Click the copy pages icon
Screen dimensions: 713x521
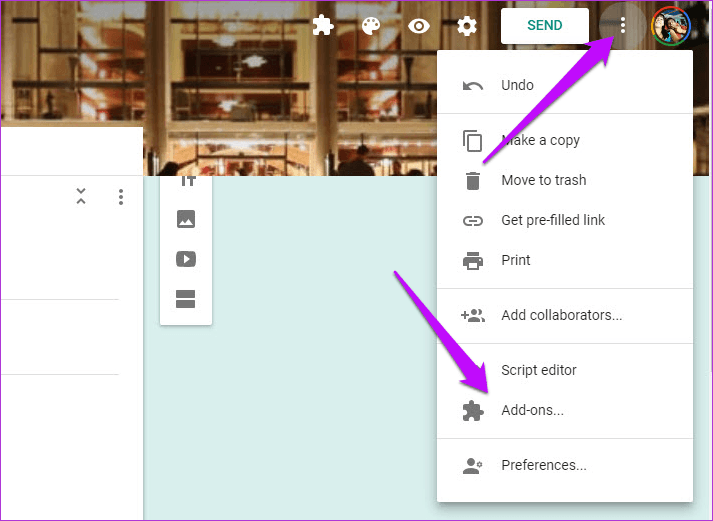[472, 140]
